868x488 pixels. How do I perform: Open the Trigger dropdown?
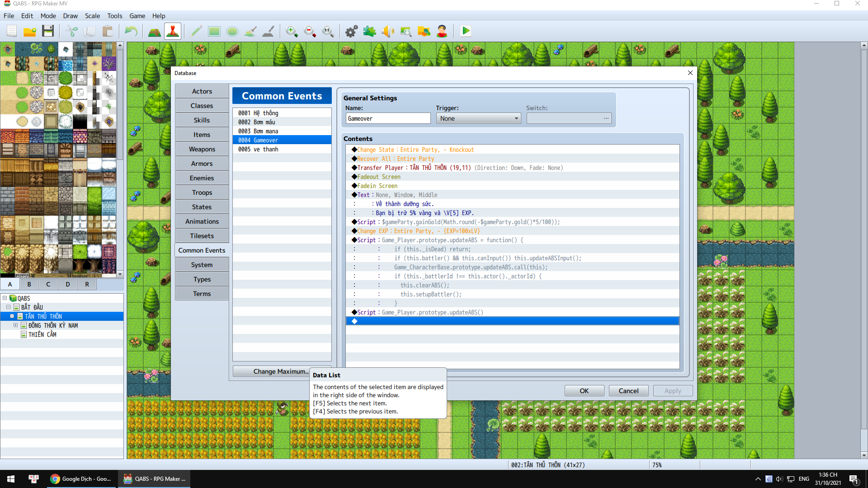478,118
